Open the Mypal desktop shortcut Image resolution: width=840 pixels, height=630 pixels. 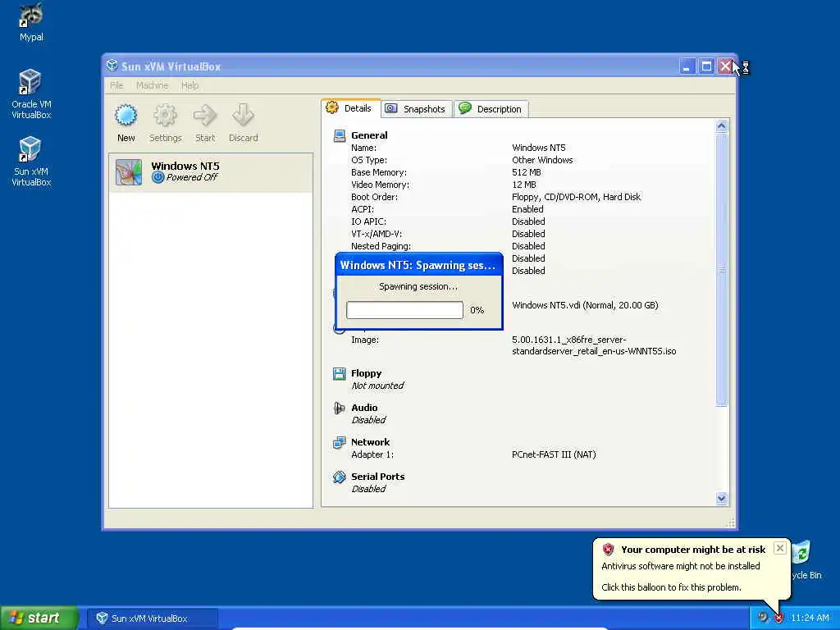point(31,22)
